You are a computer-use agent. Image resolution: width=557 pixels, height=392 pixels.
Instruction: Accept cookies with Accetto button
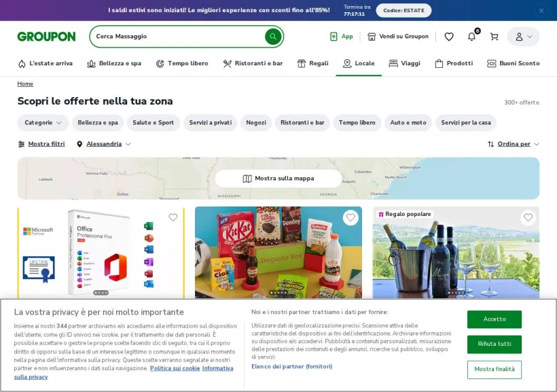tap(494, 319)
